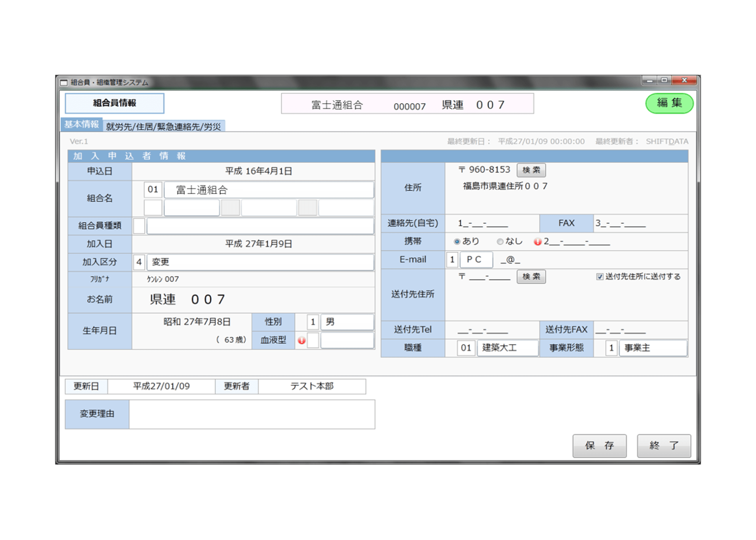
Task: Click the 変更理由 text field
Action: (252, 414)
